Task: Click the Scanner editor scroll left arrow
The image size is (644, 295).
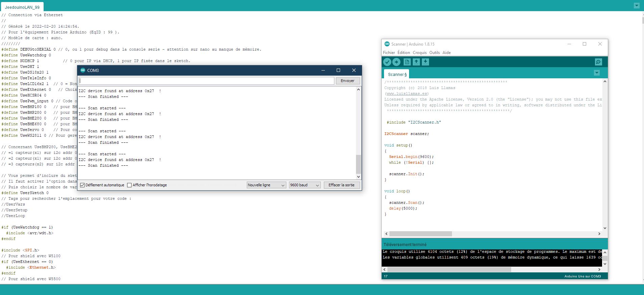Action: click(x=386, y=234)
